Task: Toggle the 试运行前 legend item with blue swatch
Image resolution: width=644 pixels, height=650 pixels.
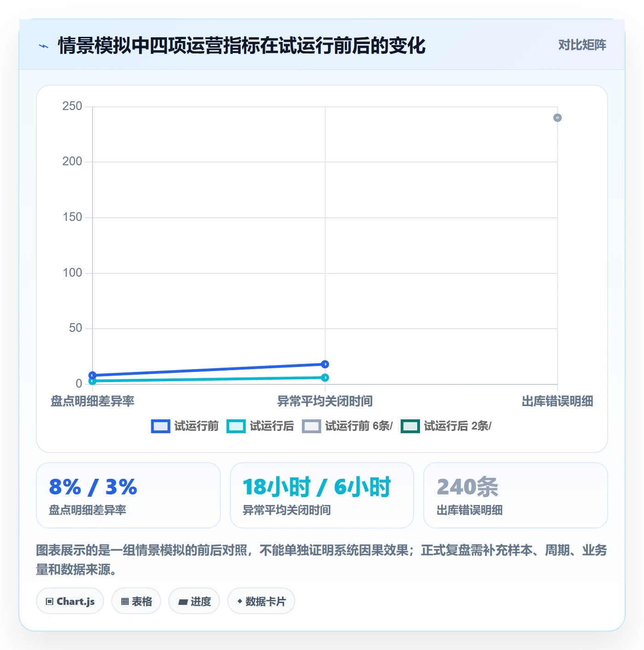Action: click(185, 426)
